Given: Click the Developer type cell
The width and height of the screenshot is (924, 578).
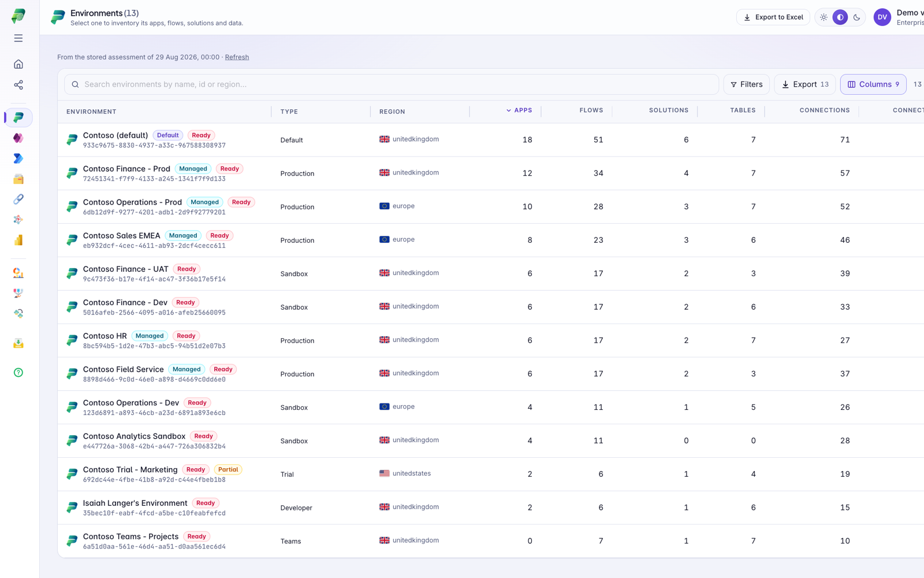Looking at the screenshot, I should click(296, 508).
